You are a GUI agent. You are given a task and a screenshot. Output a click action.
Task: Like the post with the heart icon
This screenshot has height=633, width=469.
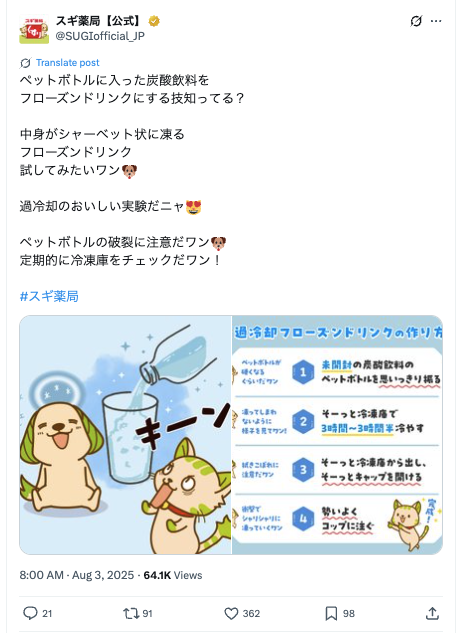pyautogui.click(x=231, y=614)
